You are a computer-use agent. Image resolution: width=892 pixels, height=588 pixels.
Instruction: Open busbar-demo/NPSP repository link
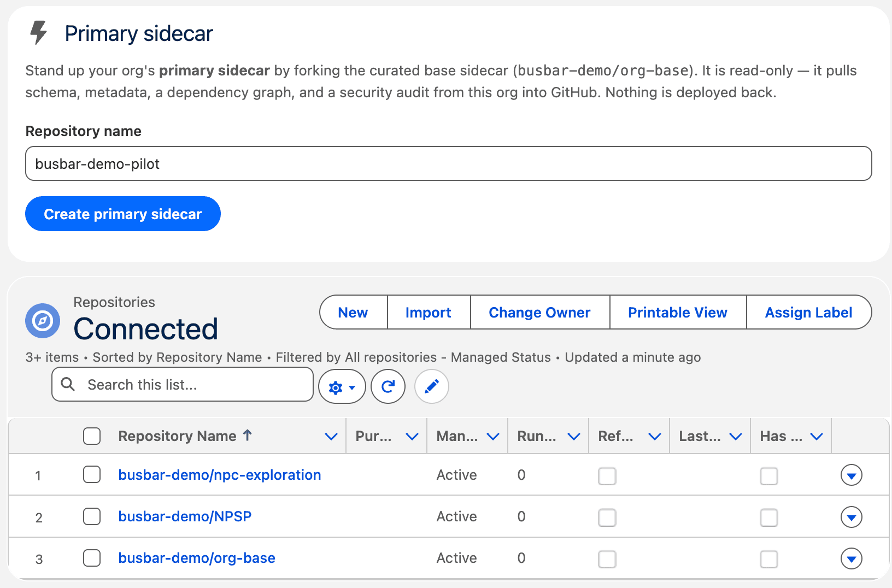tap(185, 516)
